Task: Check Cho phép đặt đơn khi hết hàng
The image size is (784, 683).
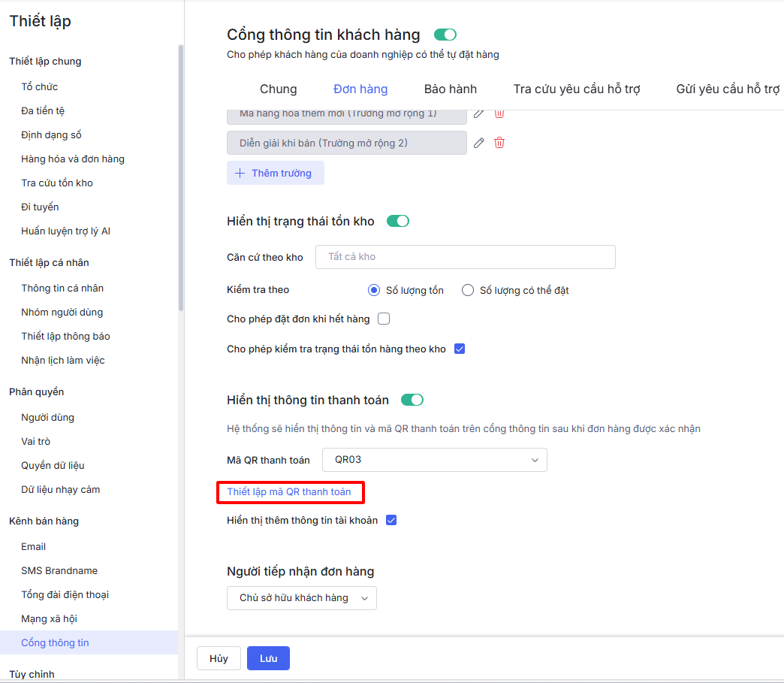Action: (x=384, y=319)
